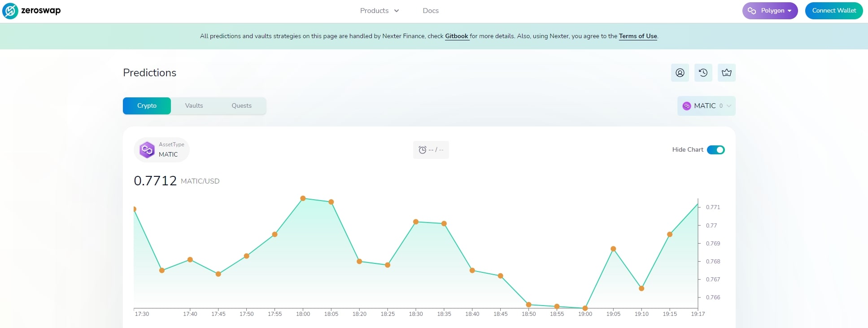This screenshot has height=328, width=868.
Task: Click the 17:30 time axis label
Action: (142, 314)
